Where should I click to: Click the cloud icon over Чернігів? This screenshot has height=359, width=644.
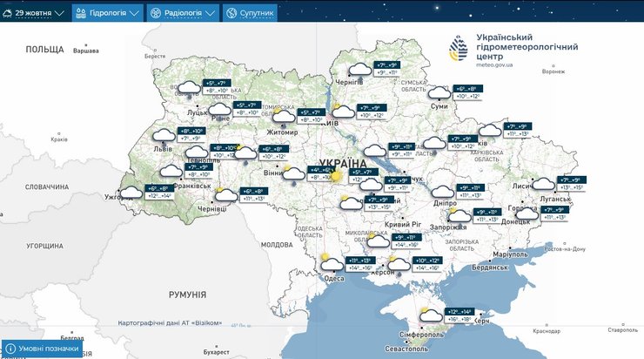tap(360, 70)
